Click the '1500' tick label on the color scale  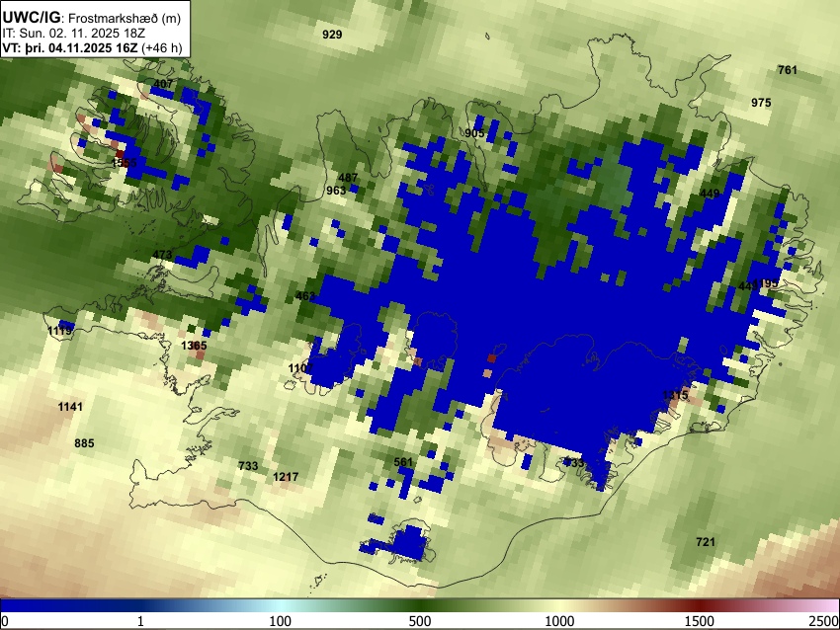point(700,621)
